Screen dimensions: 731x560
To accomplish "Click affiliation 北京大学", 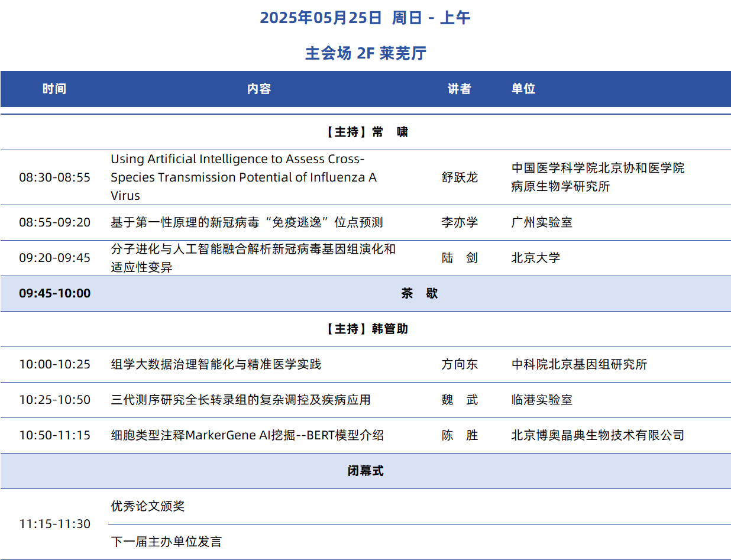I will pyautogui.click(x=536, y=258).
